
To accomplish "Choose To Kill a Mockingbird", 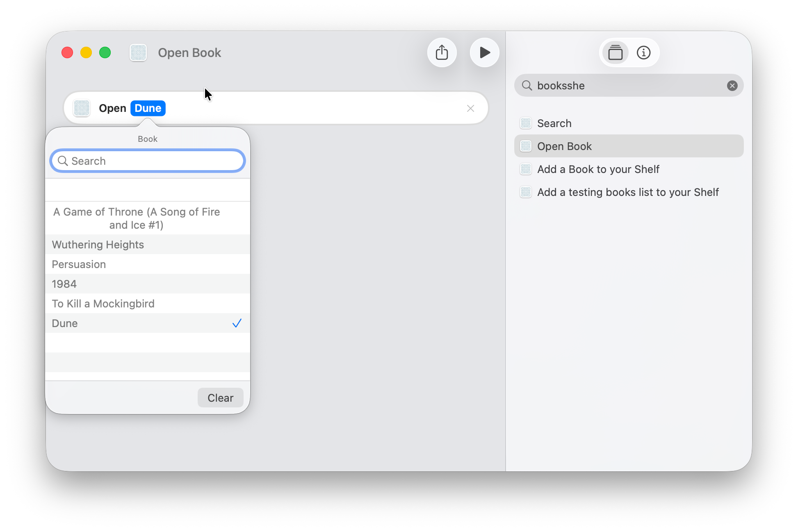I will pos(147,304).
